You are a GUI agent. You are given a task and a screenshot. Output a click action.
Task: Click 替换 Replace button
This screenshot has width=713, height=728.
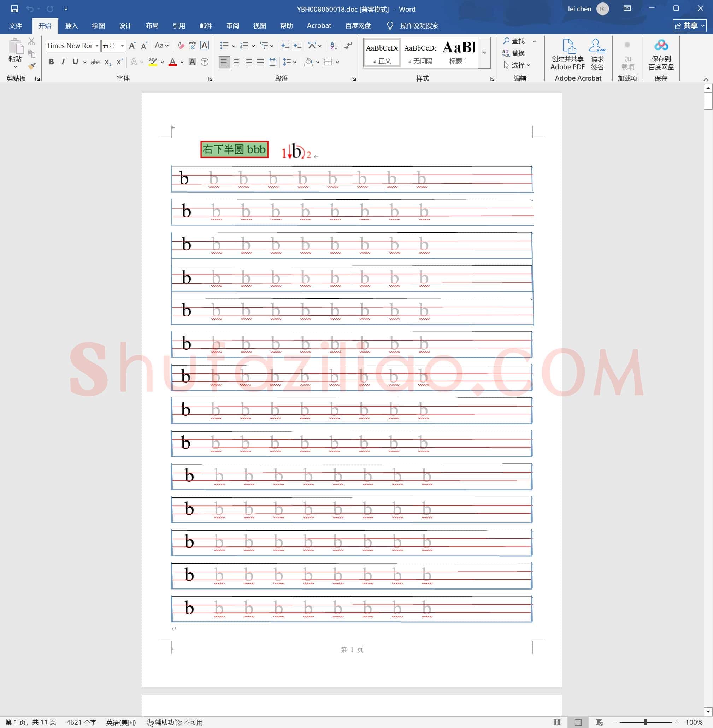513,53
